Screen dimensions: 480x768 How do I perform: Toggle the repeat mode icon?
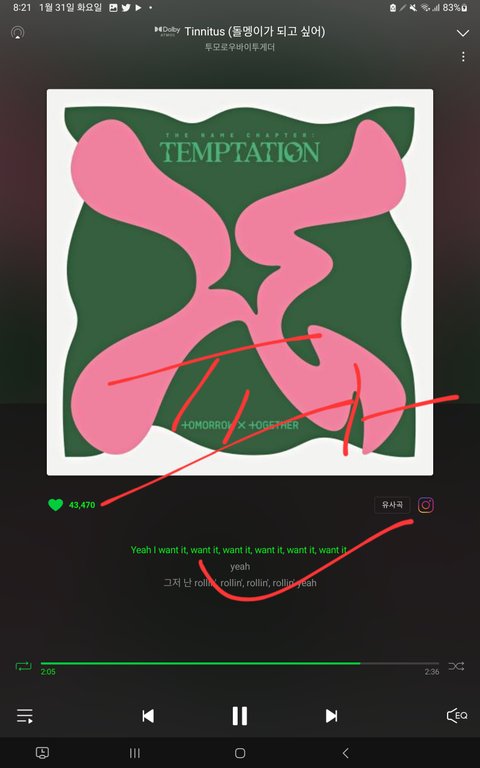24,666
